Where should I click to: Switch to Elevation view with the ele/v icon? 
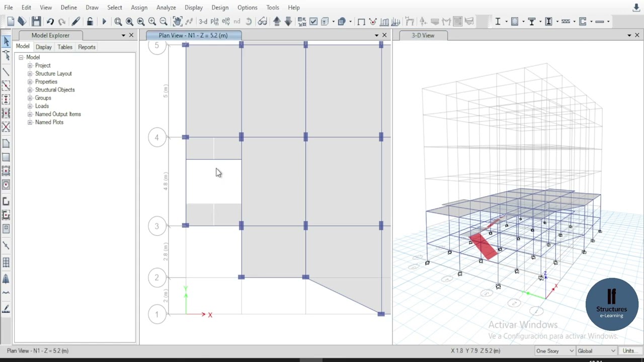(226, 21)
